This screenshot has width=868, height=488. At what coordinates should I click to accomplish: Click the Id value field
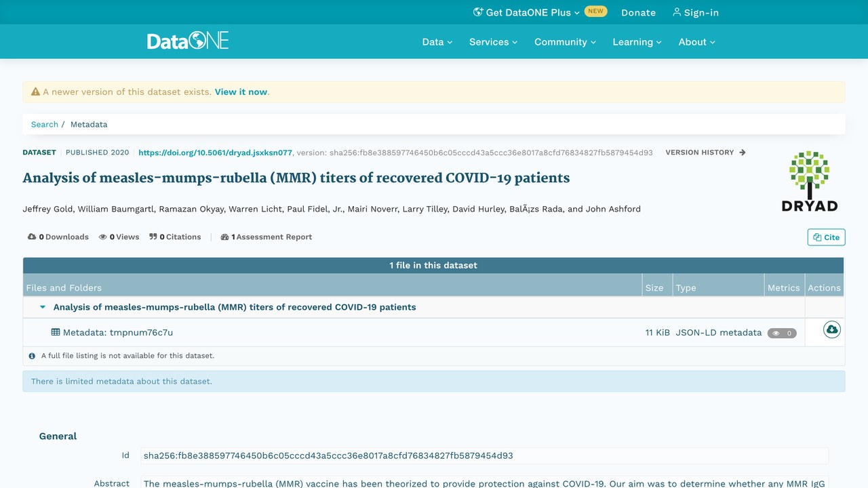click(x=484, y=455)
